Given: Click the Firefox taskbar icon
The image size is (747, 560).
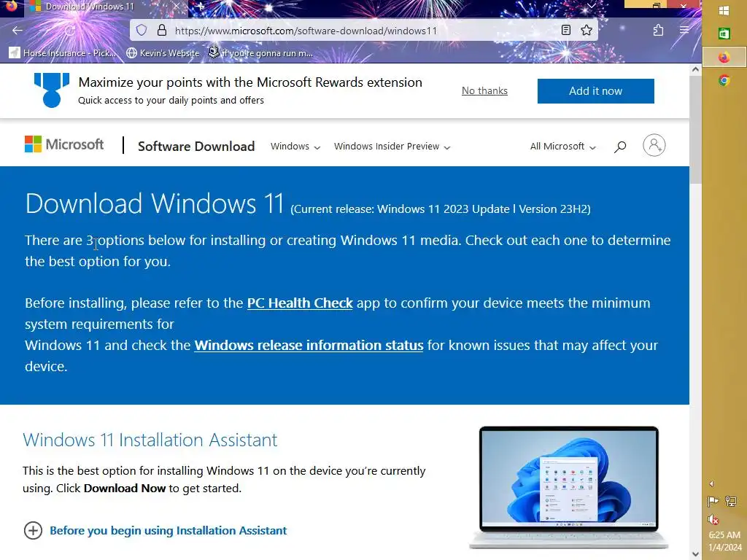Looking at the screenshot, I should [x=724, y=58].
